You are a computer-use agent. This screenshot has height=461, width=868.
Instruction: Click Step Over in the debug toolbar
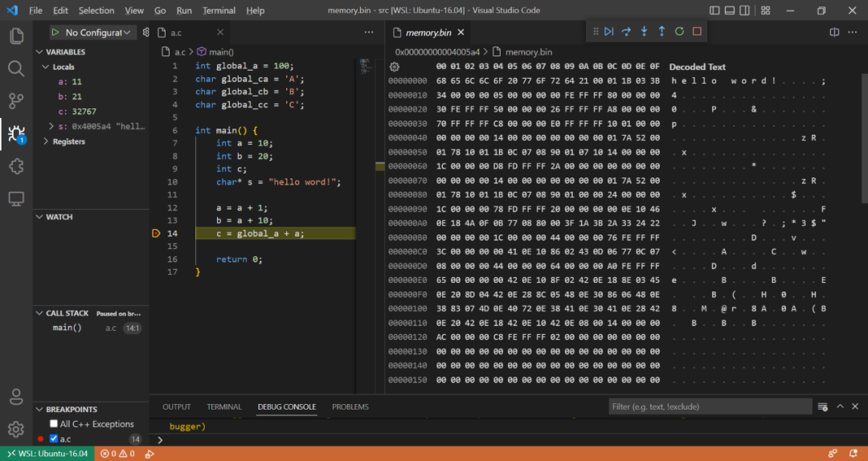point(627,31)
